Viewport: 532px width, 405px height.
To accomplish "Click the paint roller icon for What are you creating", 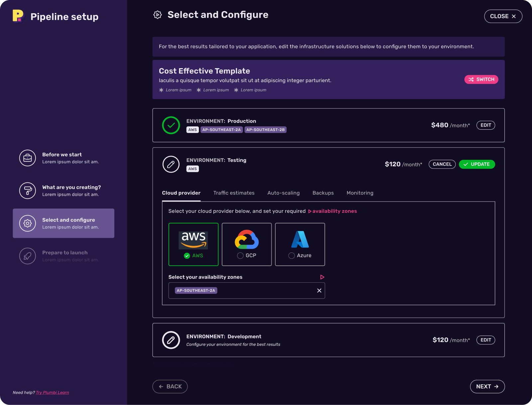I will click(x=28, y=191).
